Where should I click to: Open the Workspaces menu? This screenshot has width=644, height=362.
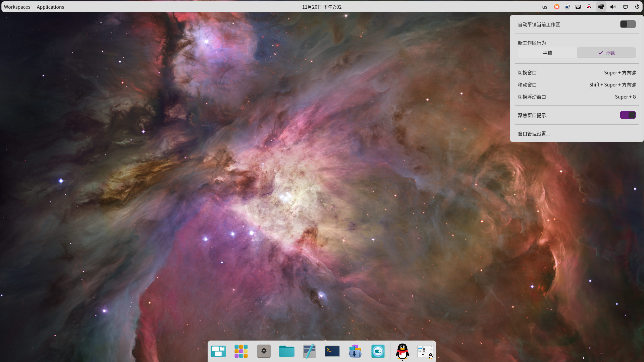coord(17,7)
